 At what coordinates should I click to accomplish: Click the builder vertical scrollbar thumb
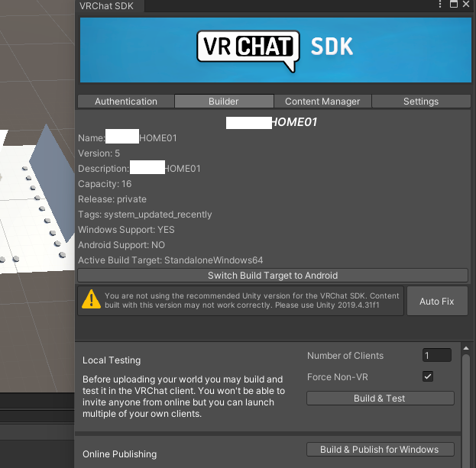click(x=466, y=411)
